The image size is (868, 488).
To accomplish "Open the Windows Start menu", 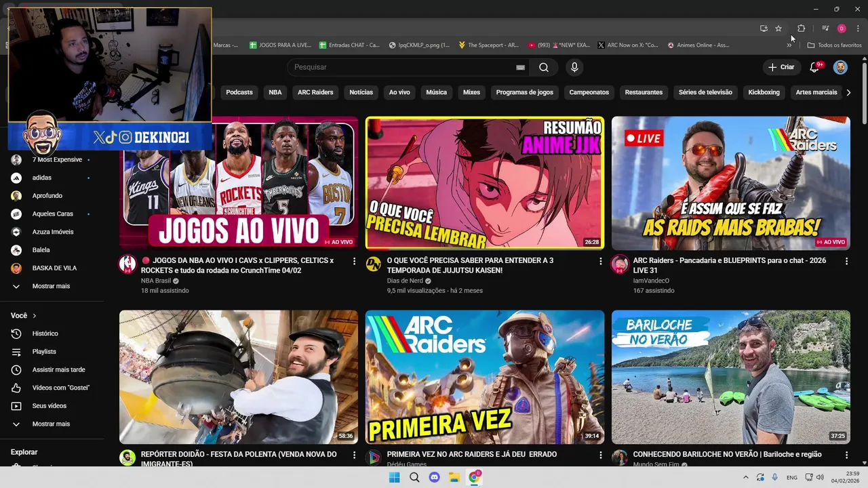I will (394, 477).
